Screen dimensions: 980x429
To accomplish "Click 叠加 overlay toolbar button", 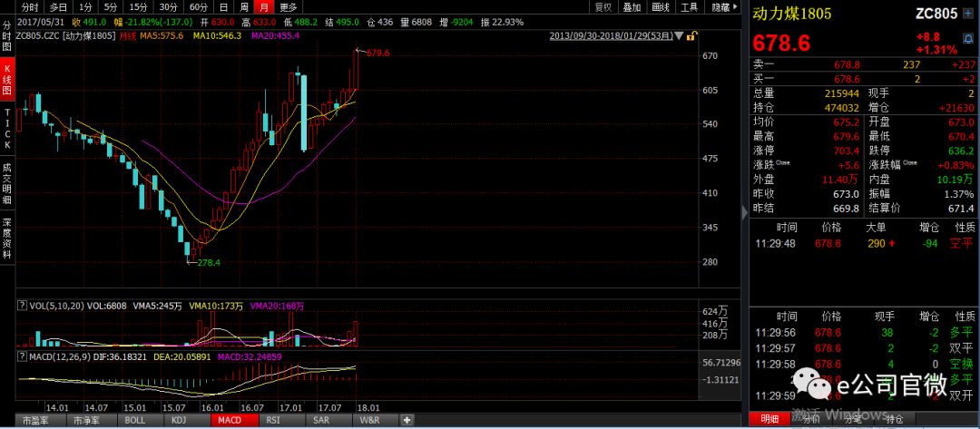I will 632,7.
